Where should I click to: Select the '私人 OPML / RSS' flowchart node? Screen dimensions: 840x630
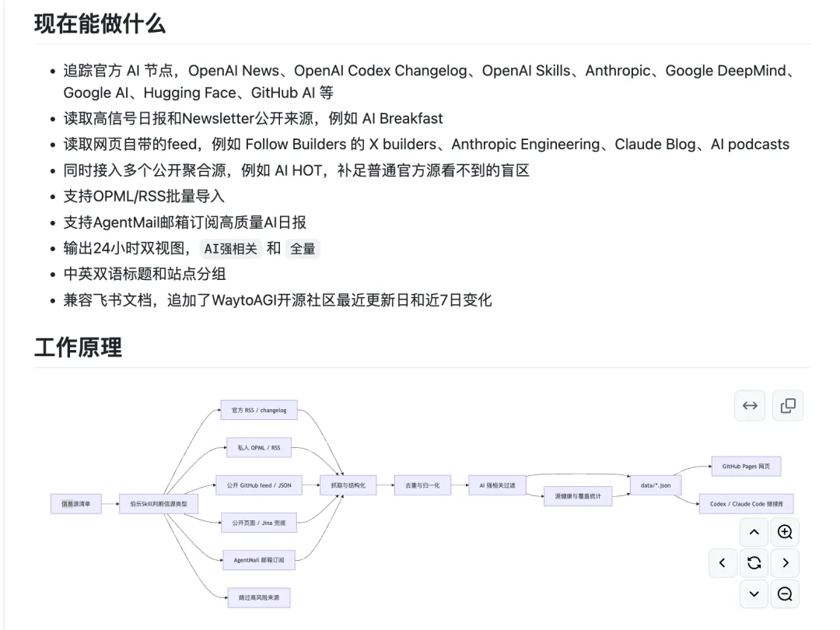259,448
